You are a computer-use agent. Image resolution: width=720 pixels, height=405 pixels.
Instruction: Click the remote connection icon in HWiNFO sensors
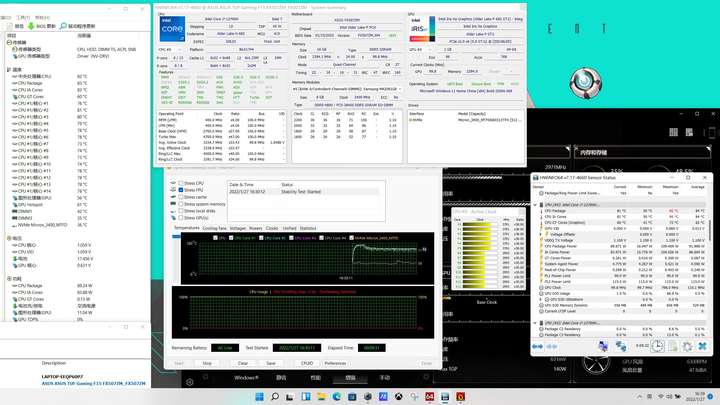coord(621,347)
